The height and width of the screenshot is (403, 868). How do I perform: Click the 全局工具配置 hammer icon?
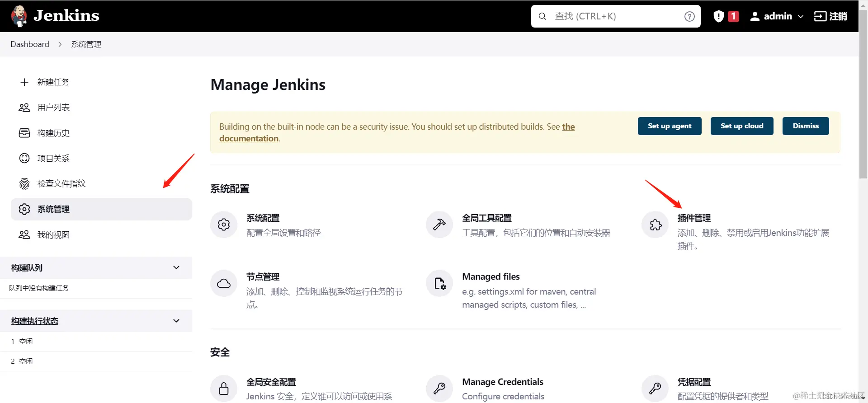pyautogui.click(x=439, y=225)
